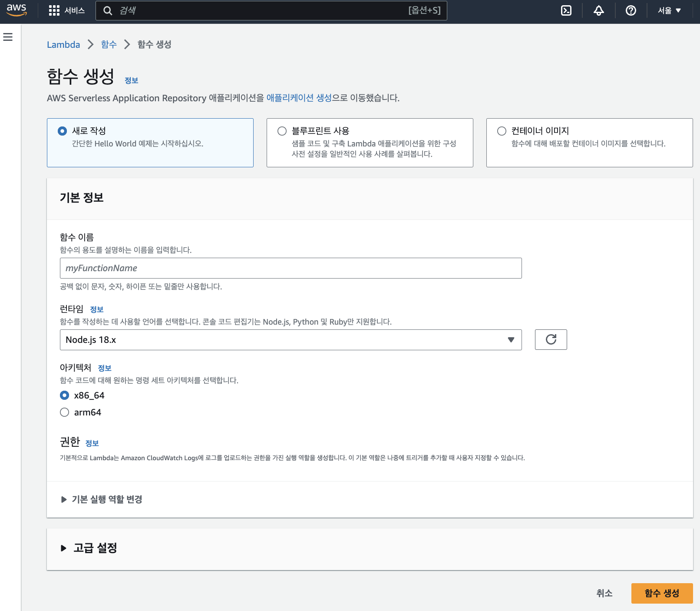Screen dimensions: 700x611
Task: Follow the 애플리케이션 생성 link
Action: coord(299,98)
